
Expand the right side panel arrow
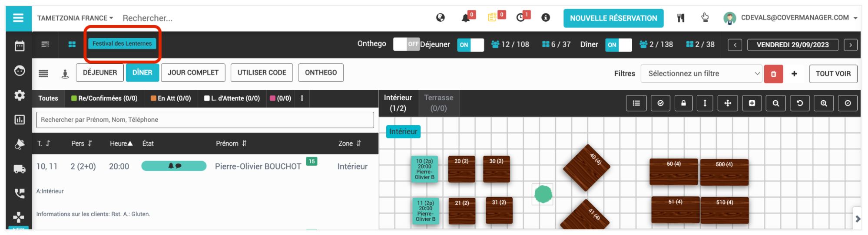(858, 219)
